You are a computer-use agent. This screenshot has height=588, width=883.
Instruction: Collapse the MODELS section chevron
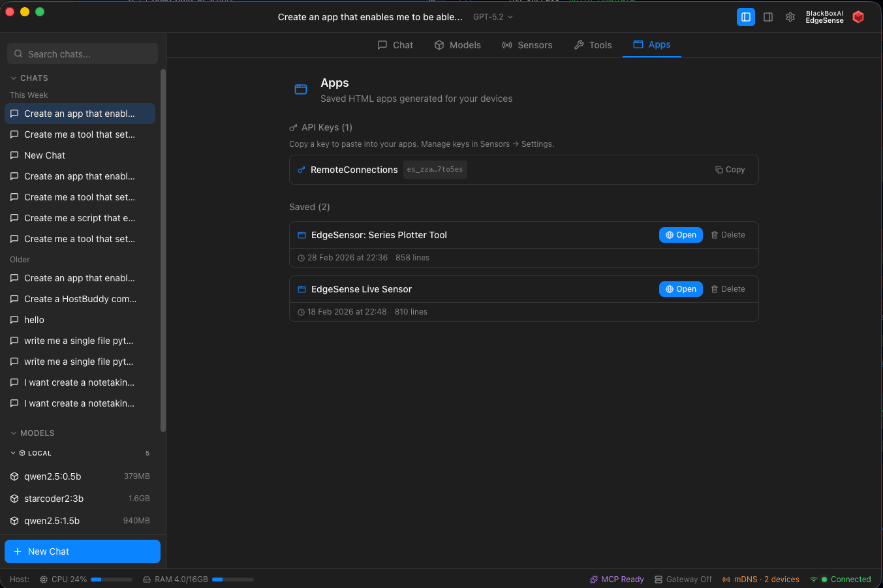[x=14, y=433]
